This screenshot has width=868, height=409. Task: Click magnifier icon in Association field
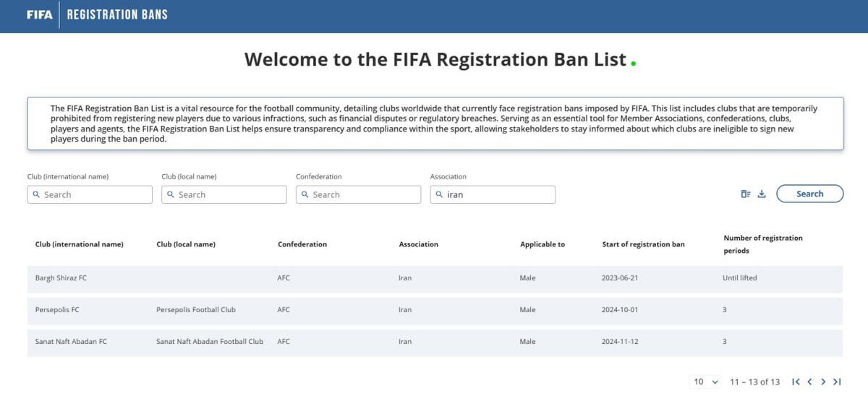coord(439,194)
